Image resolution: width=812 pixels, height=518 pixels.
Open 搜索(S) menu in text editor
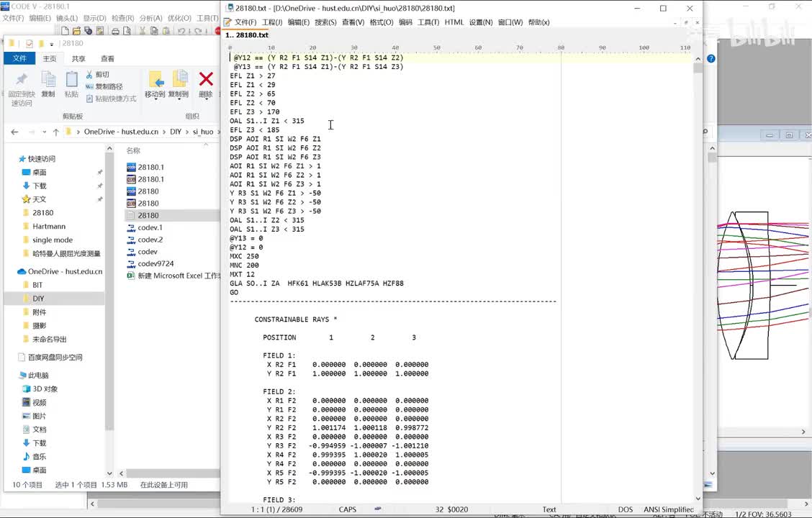coord(325,22)
